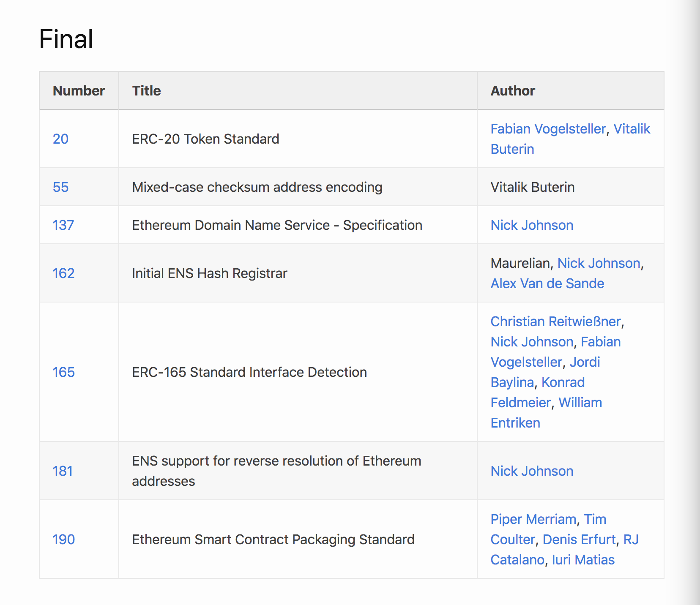The image size is (700, 605).
Task: Click the Iuri Matias author link
Action: coord(583,560)
